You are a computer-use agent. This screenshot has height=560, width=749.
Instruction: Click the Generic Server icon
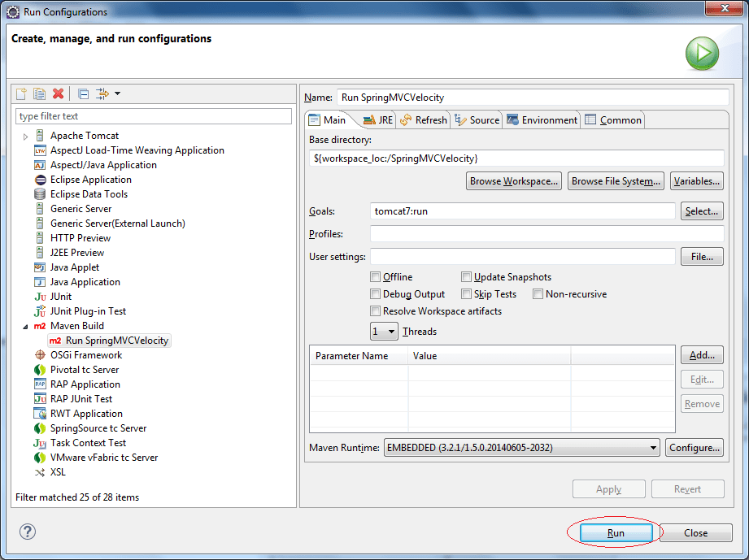40,209
